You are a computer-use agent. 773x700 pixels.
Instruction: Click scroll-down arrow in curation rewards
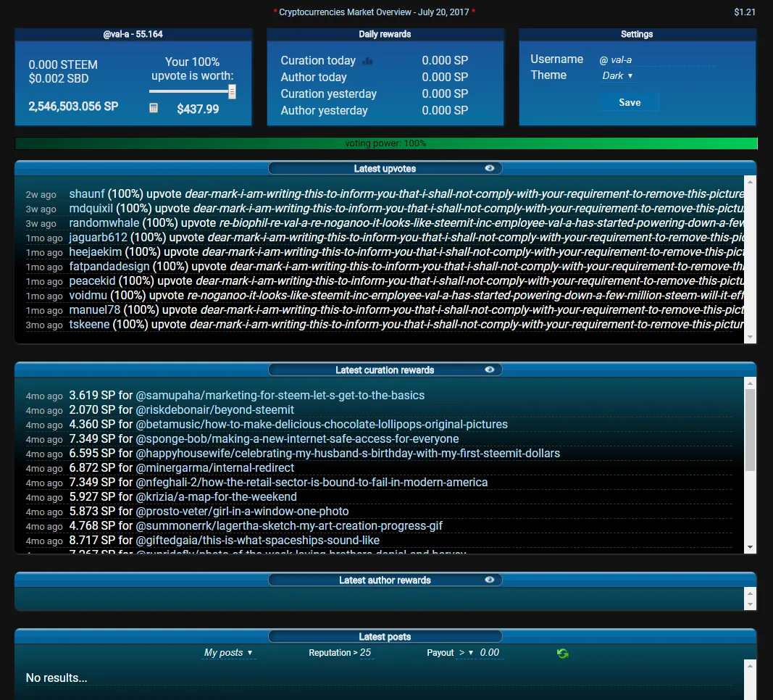point(750,547)
